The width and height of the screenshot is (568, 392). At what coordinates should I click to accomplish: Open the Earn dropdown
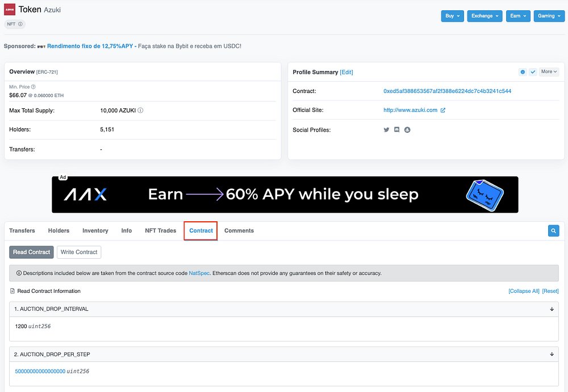519,16
